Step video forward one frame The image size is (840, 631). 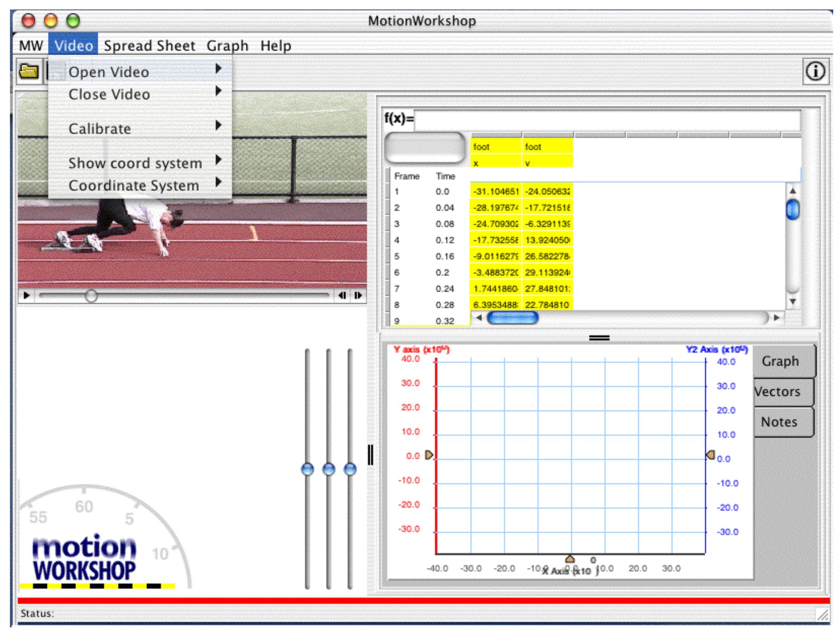[x=358, y=296]
